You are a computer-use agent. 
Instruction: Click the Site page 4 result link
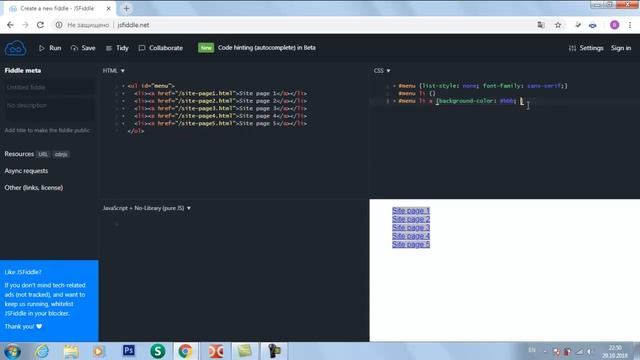tap(411, 236)
